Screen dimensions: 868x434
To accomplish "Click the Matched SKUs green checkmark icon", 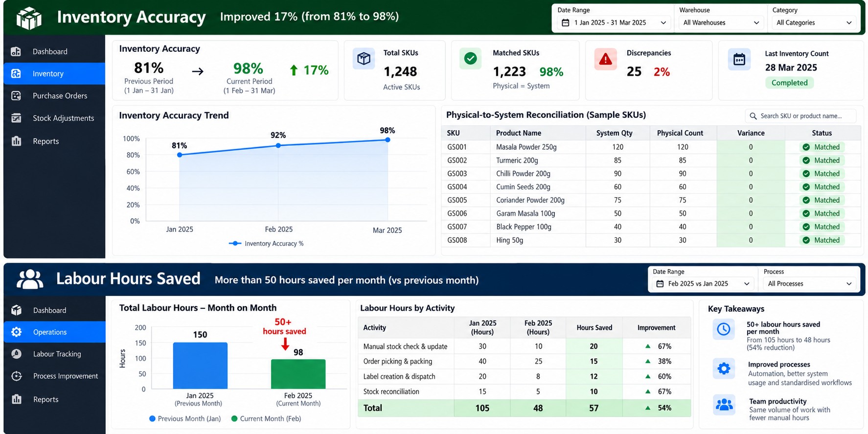I will 470,59.
